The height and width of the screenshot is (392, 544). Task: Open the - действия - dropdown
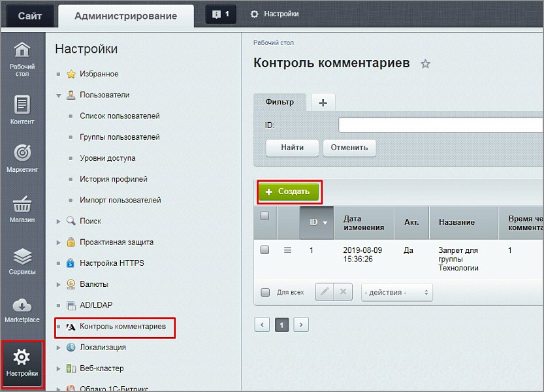click(396, 292)
